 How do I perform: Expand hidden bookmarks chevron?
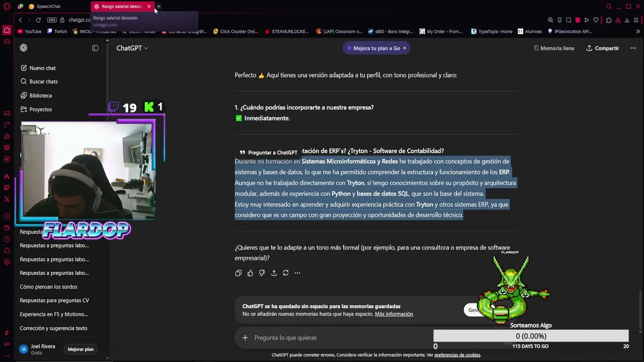coord(638,31)
